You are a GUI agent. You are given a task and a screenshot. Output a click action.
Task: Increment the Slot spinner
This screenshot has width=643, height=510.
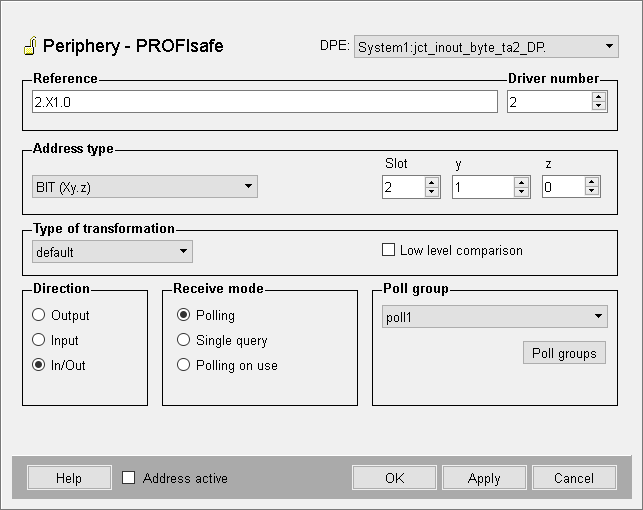431,182
